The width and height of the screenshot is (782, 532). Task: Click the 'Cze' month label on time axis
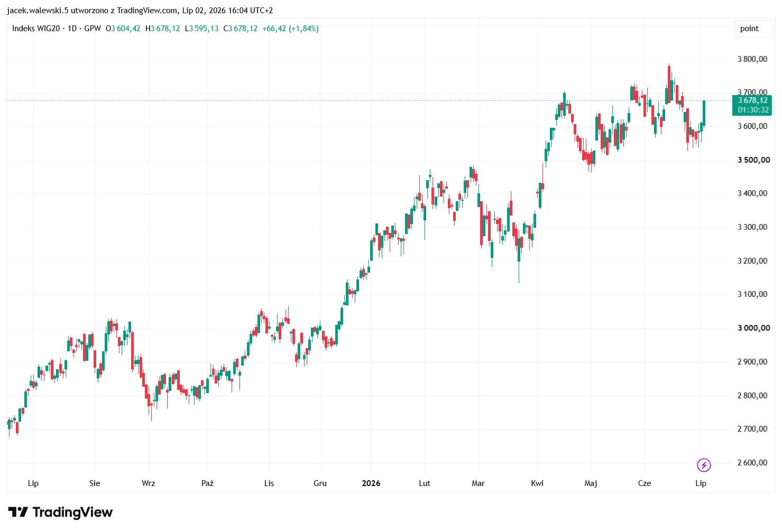point(645,483)
